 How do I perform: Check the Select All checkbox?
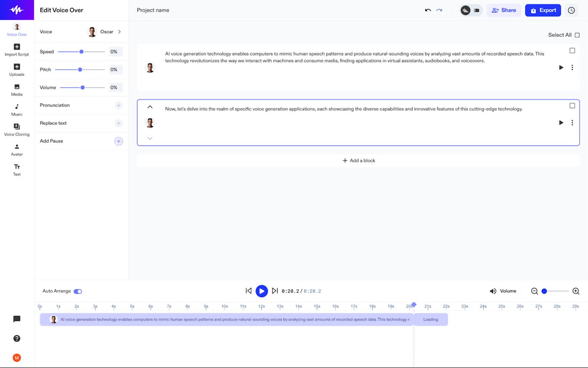(577, 35)
